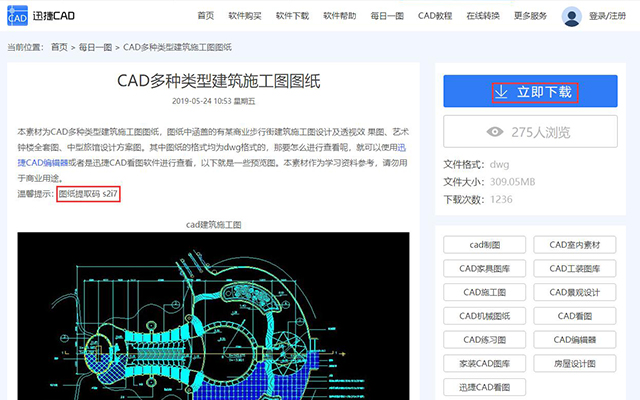
Task: Open 软件帮助 menu item
Action: pos(340,16)
